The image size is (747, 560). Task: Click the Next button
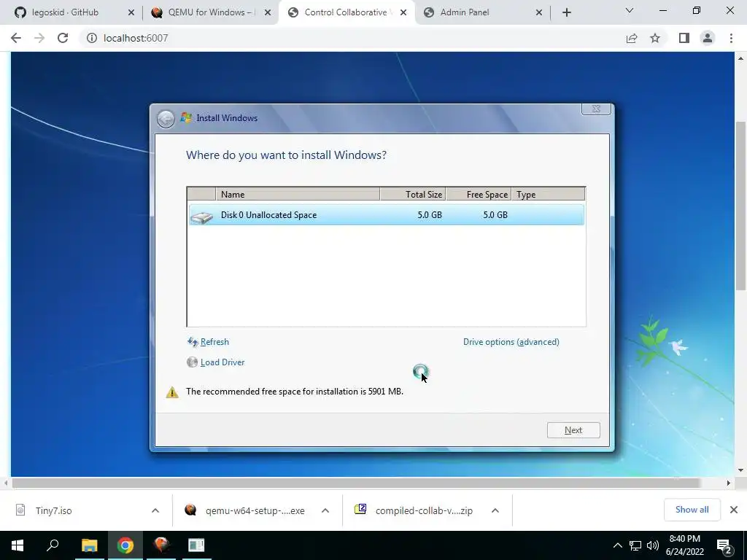click(573, 430)
